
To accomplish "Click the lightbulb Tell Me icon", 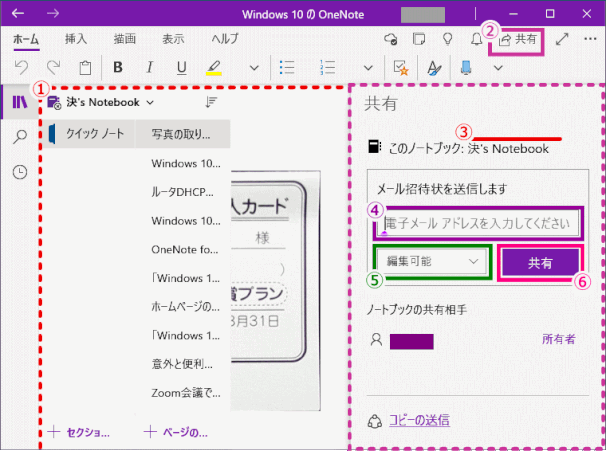I will (x=448, y=39).
